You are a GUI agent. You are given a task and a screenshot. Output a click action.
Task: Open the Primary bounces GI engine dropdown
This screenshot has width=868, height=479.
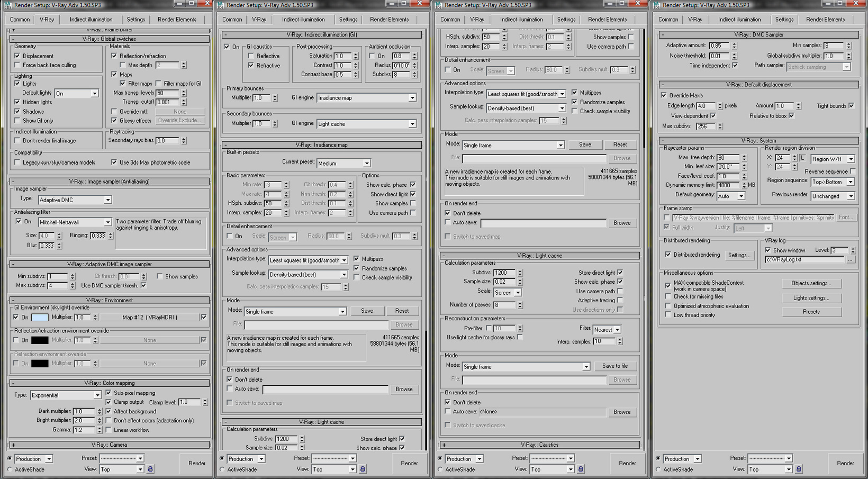[366, 98]
